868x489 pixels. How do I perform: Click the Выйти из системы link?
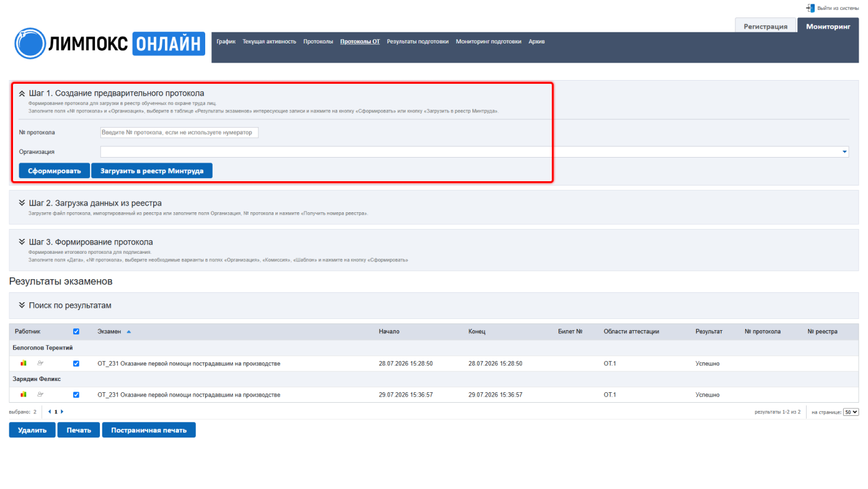(x=838, y=8)
